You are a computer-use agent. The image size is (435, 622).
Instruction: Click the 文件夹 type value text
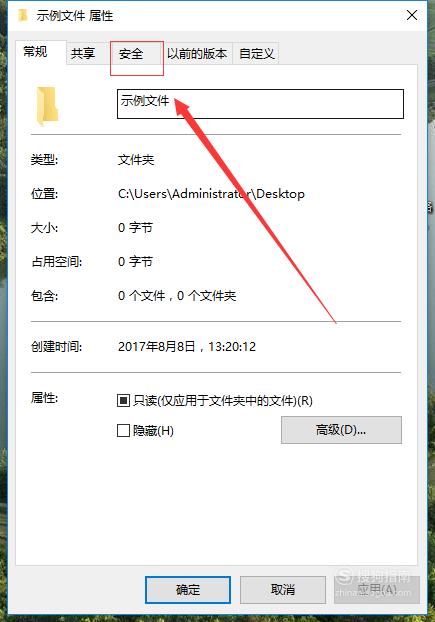pyautogui.click(x=136, y=160)
